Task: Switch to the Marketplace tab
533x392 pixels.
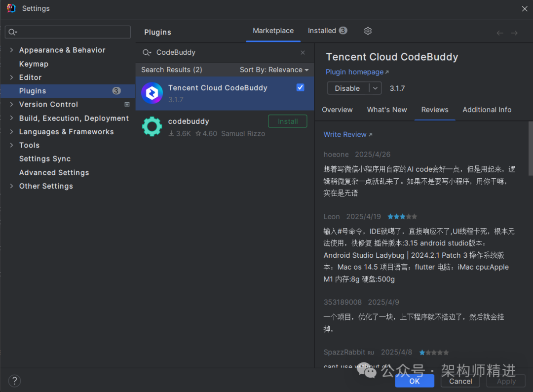Action: (x=273, y=31)
